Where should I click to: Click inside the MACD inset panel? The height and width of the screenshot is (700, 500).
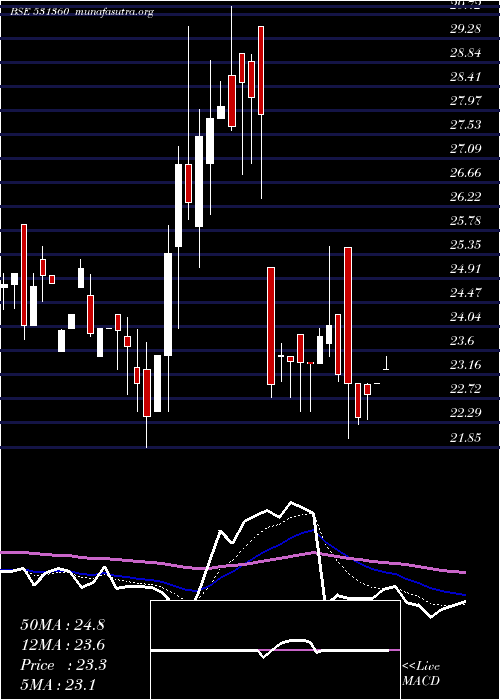coord(275,650)
